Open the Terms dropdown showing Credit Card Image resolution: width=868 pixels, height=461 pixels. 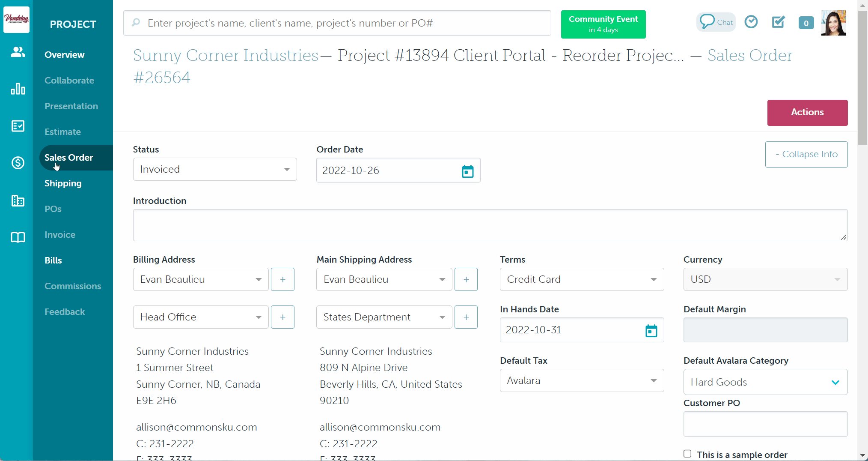pos(581,279)
